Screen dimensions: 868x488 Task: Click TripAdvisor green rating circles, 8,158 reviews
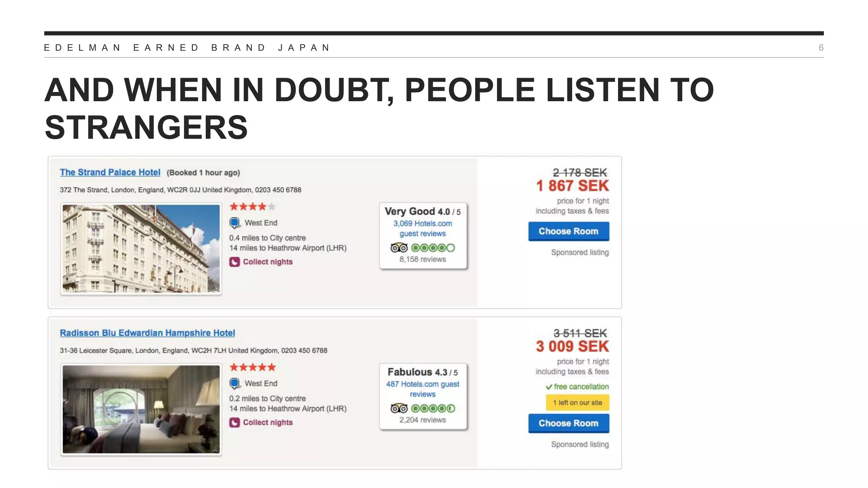click(x=433, y=248)
